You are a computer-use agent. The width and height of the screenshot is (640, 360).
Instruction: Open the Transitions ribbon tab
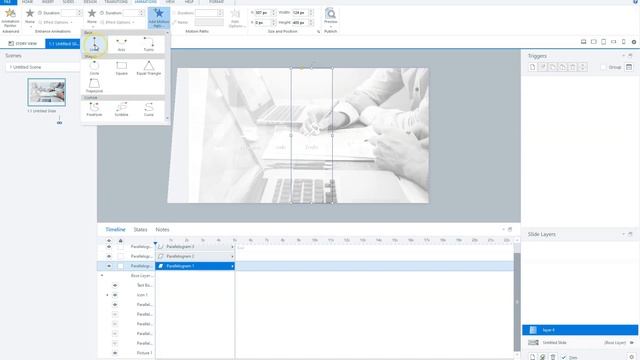point(116,2)
